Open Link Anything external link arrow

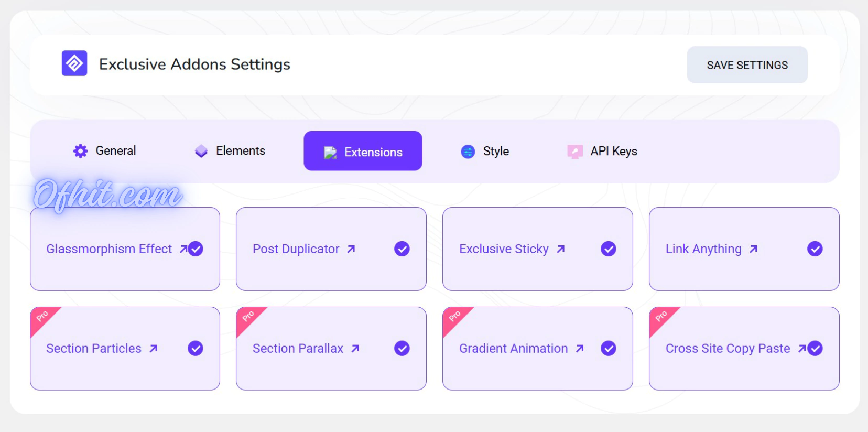click(753, 249)
